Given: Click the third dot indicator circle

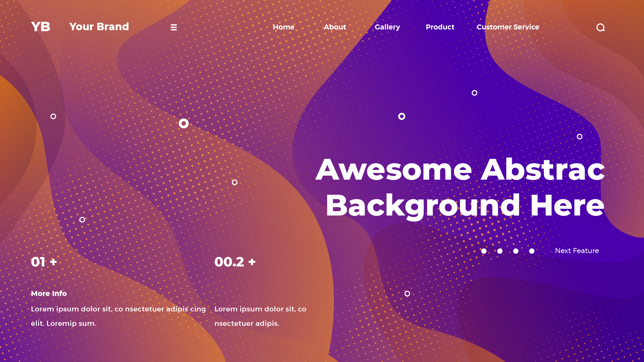Looking at the screenshot, I should [516, 251].
